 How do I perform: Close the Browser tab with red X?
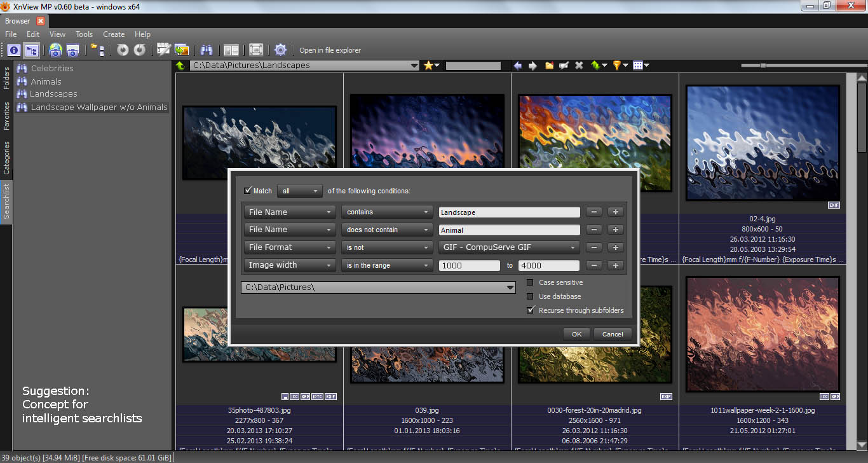(41, 21)
